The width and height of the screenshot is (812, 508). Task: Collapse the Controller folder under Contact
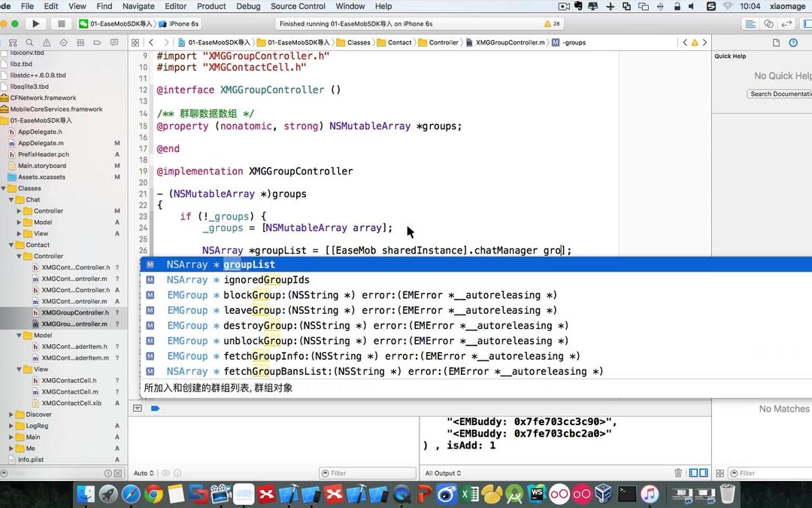click(x=20, y=256)
